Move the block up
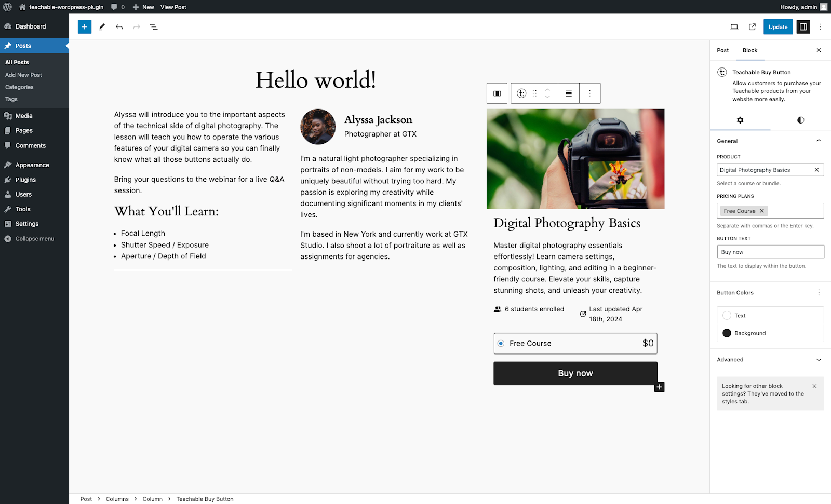831x504 pixels. coord(547,90)
